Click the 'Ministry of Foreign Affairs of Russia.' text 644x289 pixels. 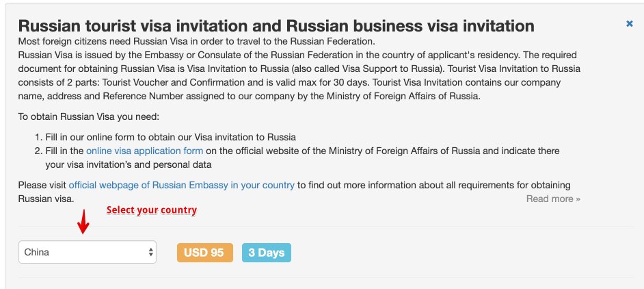pos(403,97)
